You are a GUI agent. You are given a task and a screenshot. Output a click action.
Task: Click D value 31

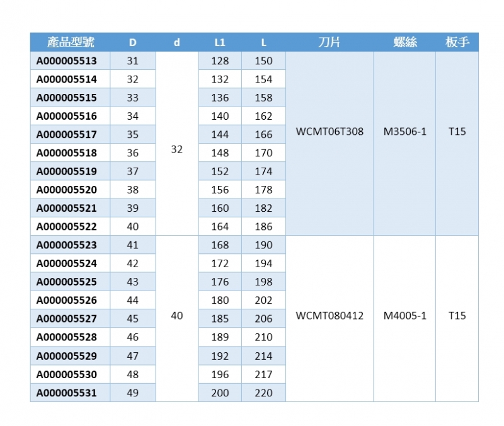pyautogui.click(x=133, y=60)
